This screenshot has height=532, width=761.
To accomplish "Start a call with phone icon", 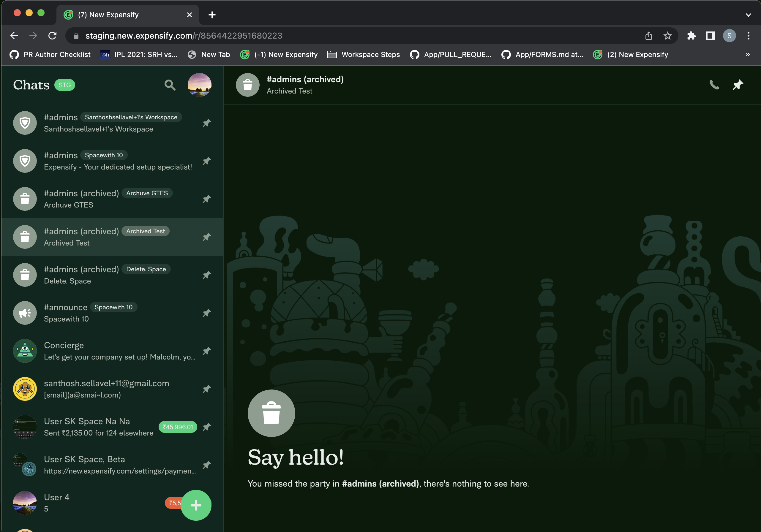I will (x=714, y=85).
